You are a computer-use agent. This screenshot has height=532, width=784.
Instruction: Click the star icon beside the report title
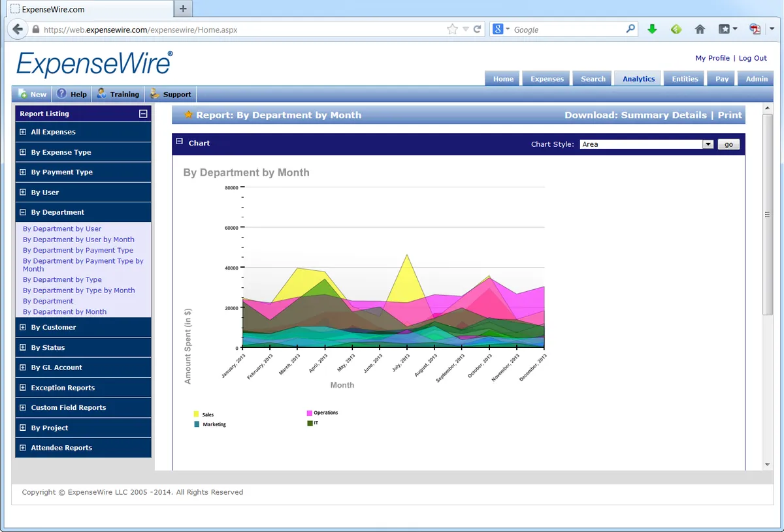click(x=188, y=115)
